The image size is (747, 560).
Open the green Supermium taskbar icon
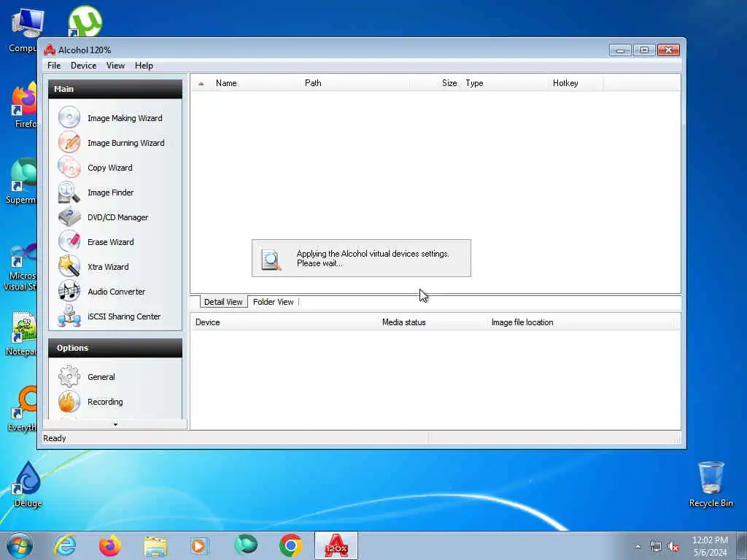pyautogui.click(x=246, y=544)
